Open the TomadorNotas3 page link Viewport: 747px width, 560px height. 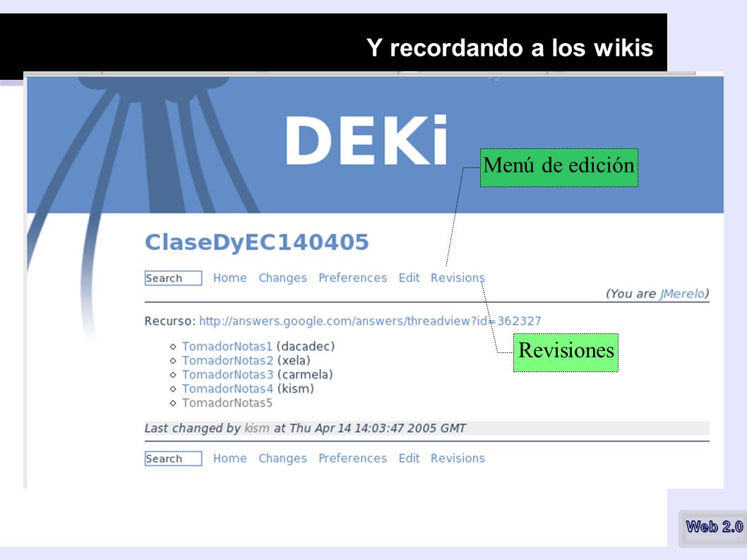[x=227, y=374]
